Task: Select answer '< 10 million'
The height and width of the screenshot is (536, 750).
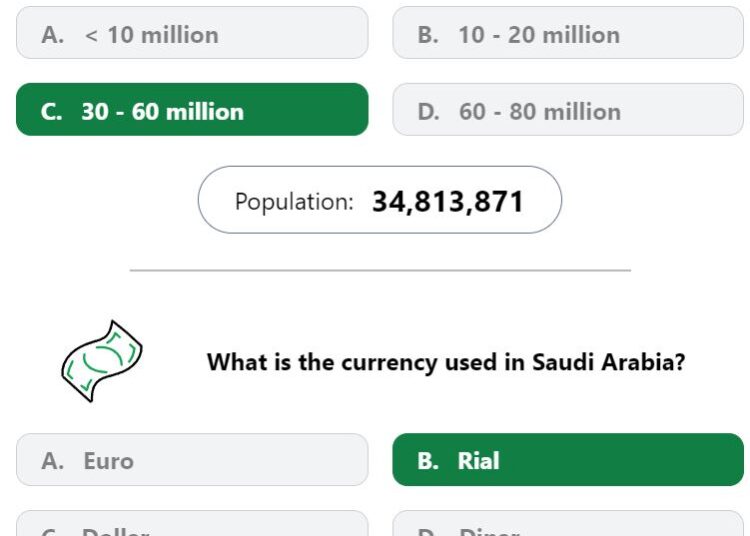Action: coord(192,33)
